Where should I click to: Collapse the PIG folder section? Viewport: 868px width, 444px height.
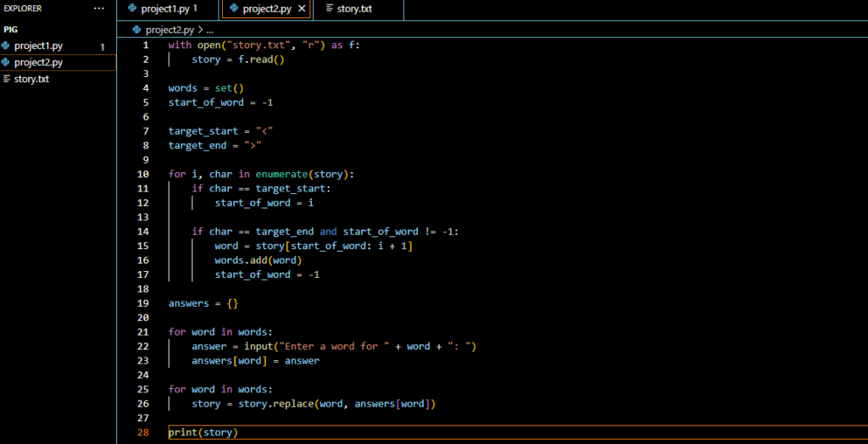[x=10, y=29]
